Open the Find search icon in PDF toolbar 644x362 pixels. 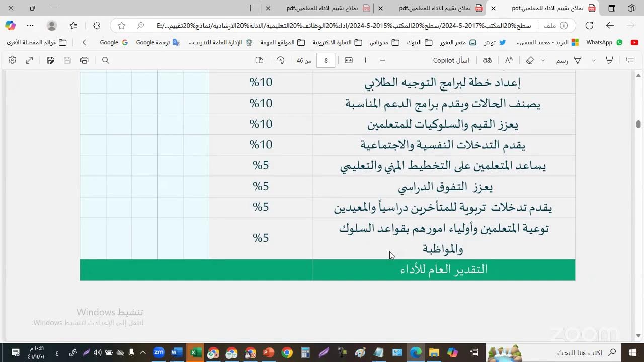point(105,60)
